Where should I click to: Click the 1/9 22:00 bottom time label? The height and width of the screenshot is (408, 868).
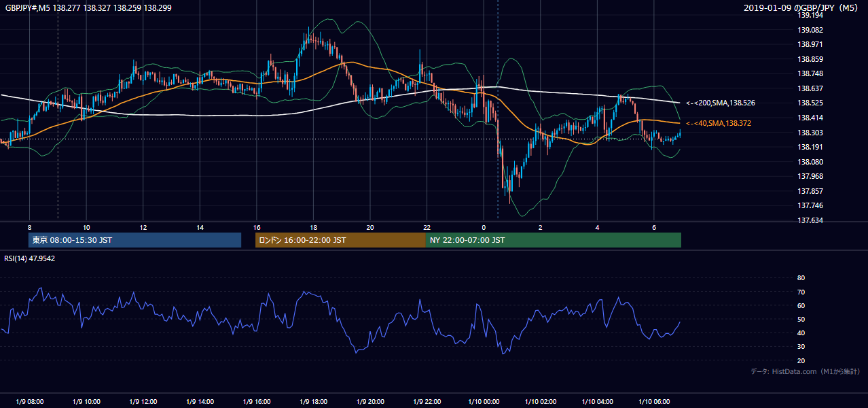pyautogui.click(x=427, y=402)
